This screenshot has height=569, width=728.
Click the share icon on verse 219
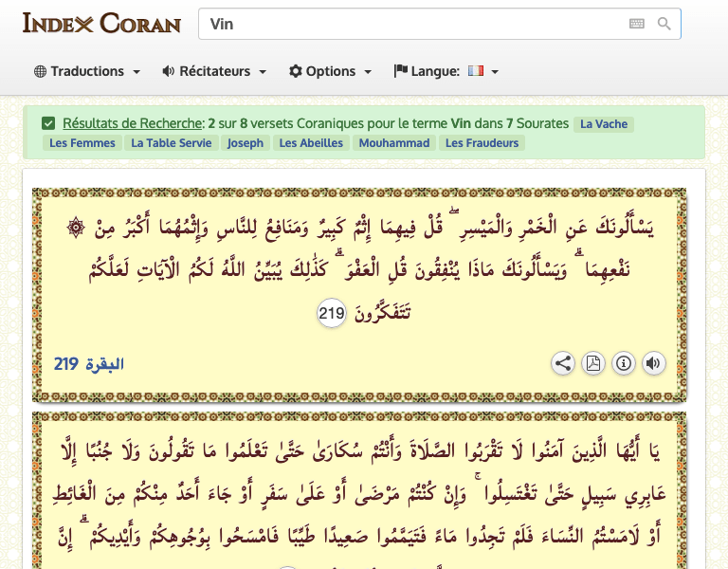(563, 363)
